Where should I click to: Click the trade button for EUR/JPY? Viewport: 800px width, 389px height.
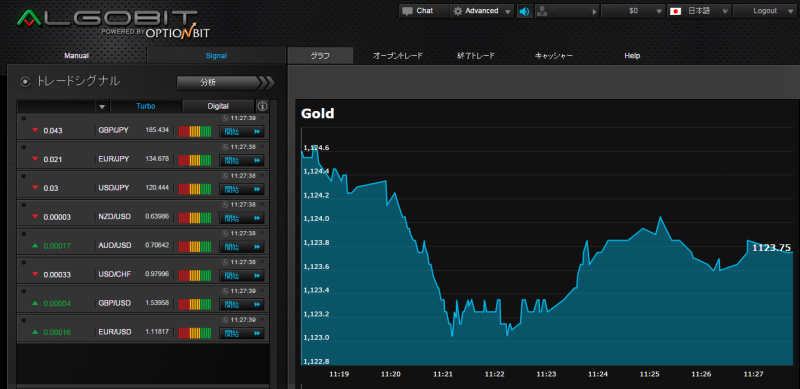coord(242,160)
